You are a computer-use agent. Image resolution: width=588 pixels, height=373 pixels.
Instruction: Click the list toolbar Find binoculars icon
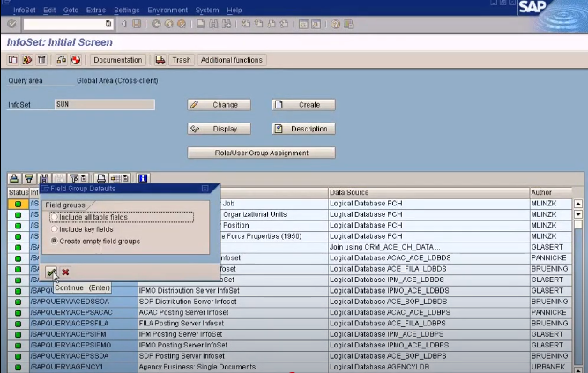tap(44, 178)
